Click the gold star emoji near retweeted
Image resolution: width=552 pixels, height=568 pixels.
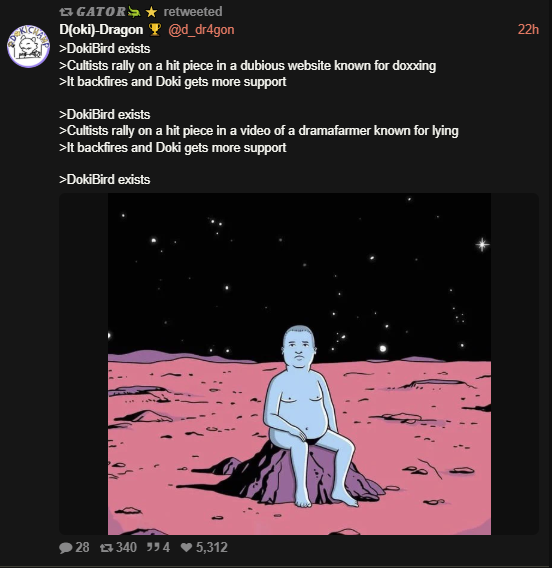(x=151, y=12)
